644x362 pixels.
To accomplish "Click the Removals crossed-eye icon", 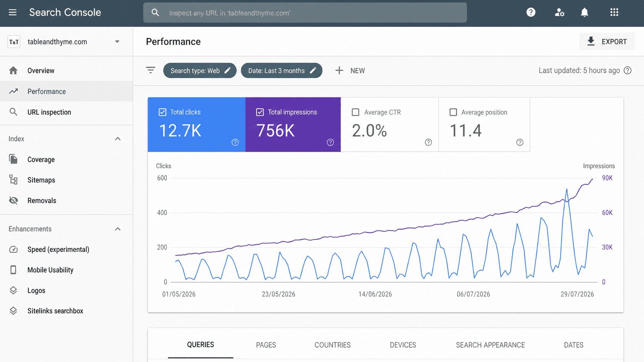I will (13, 200).
